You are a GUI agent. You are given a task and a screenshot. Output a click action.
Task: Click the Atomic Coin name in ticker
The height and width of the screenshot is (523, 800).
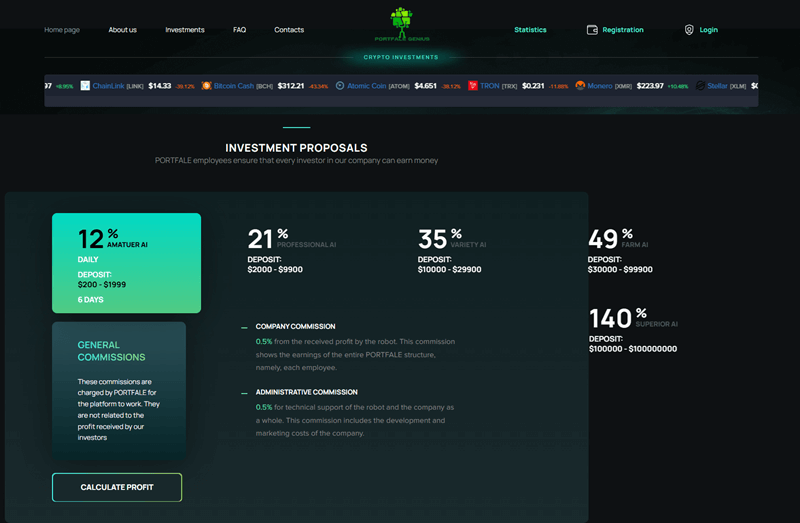tap(366, 86)
